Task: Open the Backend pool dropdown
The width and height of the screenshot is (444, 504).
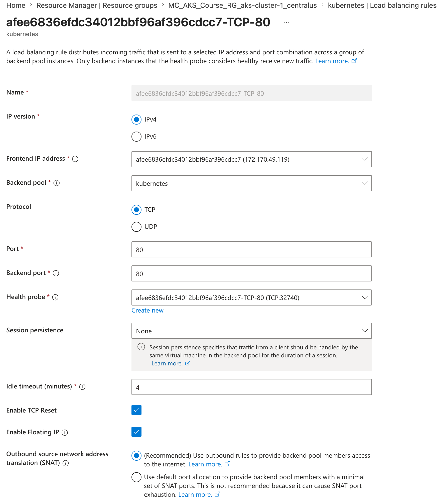Action: point(251,183)
